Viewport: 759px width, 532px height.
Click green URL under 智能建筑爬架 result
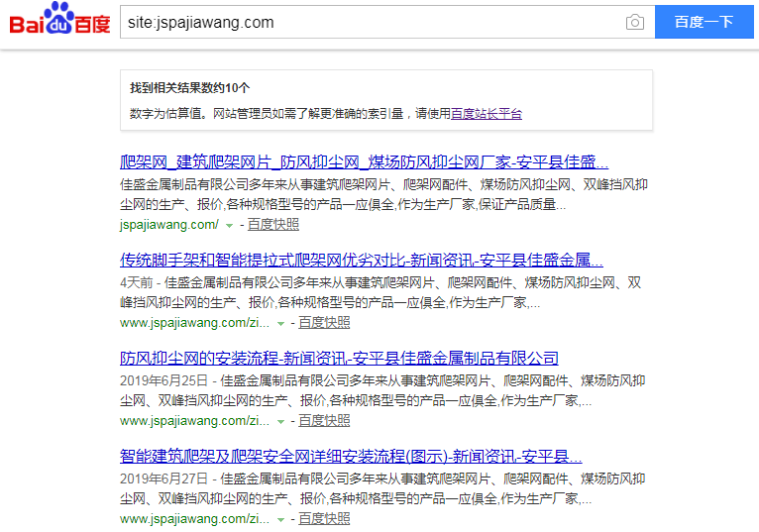pos(194,519)
